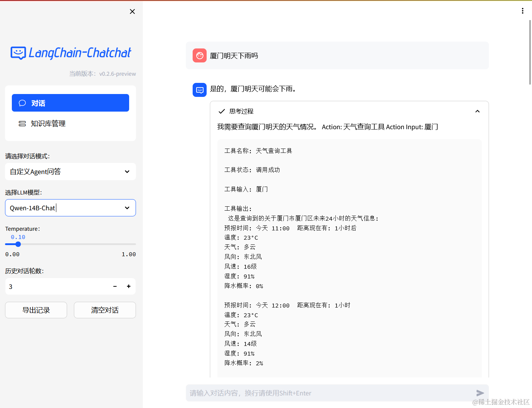This screenshot has height=408, width=532.
Task: Click the send arrow icon
Action: 480,393
